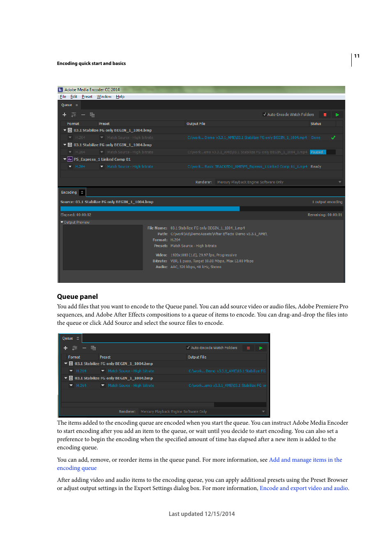Click the red Stop Queue button in the full Media Encoder window
This screenshot has height=555, width=392.
tap(325, 115)
